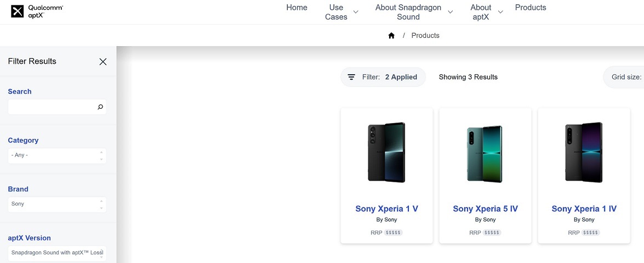
Task: Close the Filter Results panel
Action: pos(102,61)
